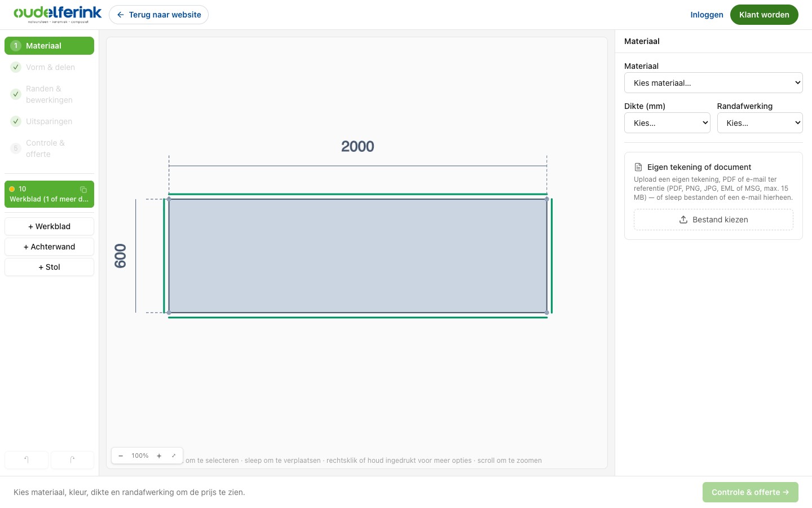
Task: Select the right green edge line
Action: (x=551, y=256)
